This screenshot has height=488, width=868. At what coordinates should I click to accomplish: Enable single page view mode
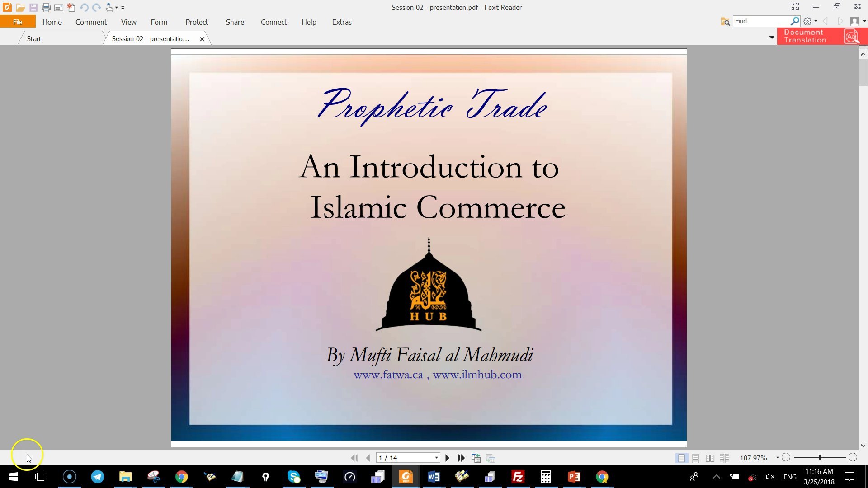pos(681,458)
